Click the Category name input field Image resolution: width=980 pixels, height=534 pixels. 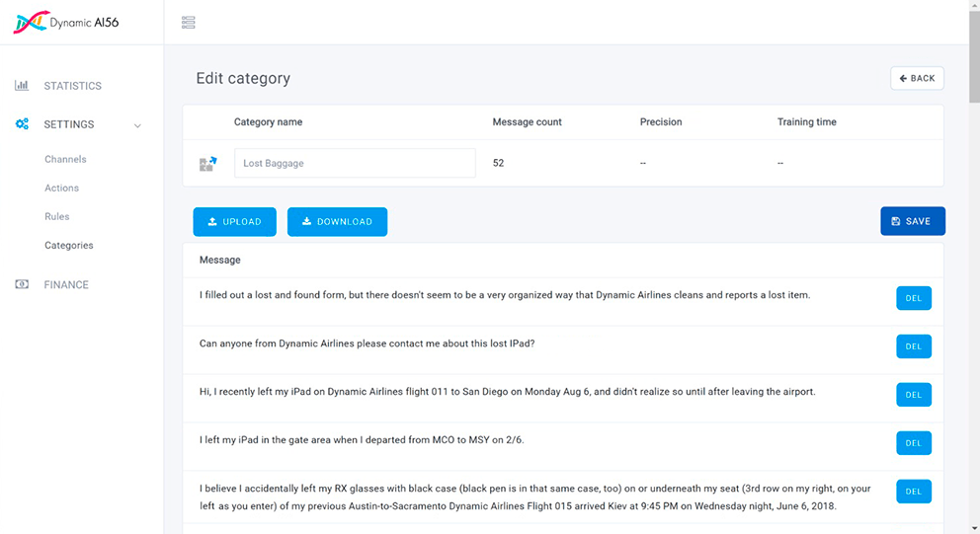pyautogui.click(x=355, y=164)
